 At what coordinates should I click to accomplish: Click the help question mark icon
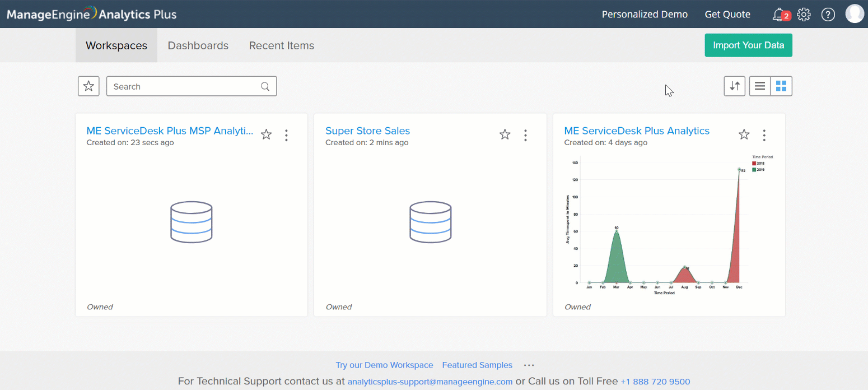pyautogui.click(x=828, y=15)
